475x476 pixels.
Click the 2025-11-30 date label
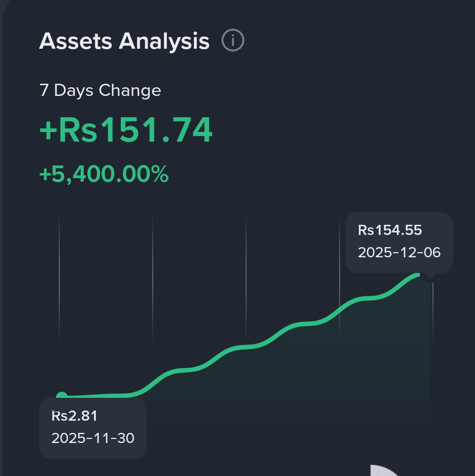click(93, 438)
